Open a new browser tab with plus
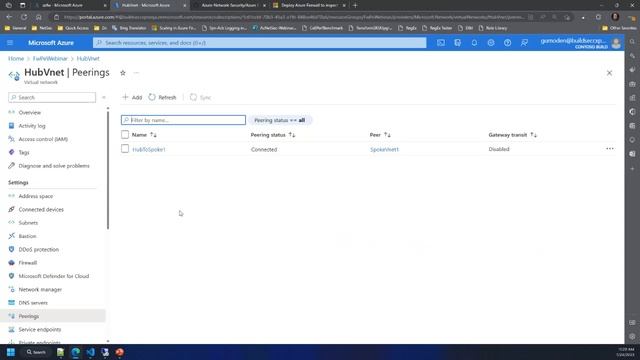Viewport: 640px width, 360px height. 355,5
